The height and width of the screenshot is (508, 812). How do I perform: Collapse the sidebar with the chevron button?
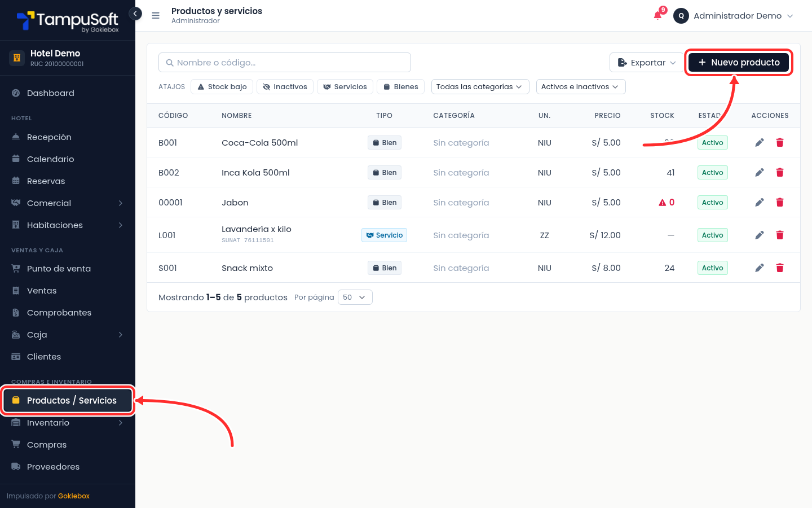point(135,14)
